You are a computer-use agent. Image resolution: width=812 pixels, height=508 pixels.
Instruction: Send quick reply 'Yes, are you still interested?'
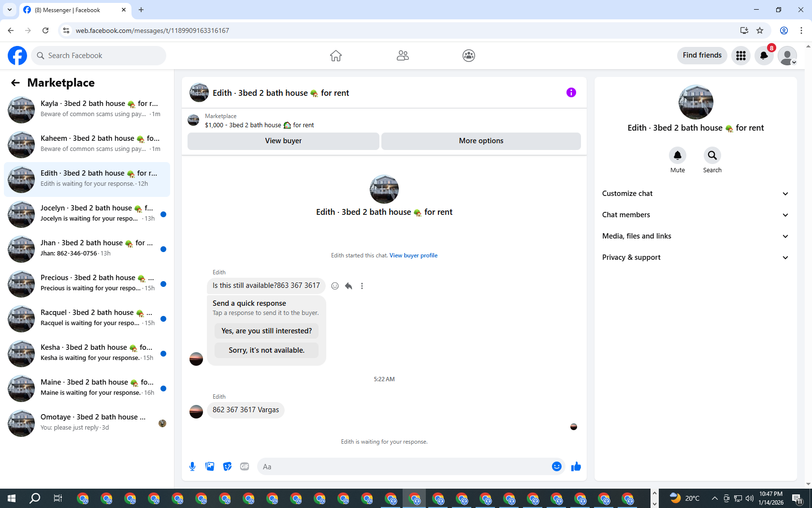[267, 331]
